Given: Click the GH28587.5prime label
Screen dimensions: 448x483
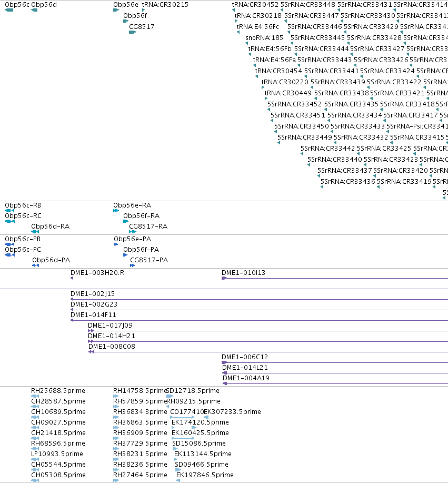Looking at the screenshot, I should point(58,401).
